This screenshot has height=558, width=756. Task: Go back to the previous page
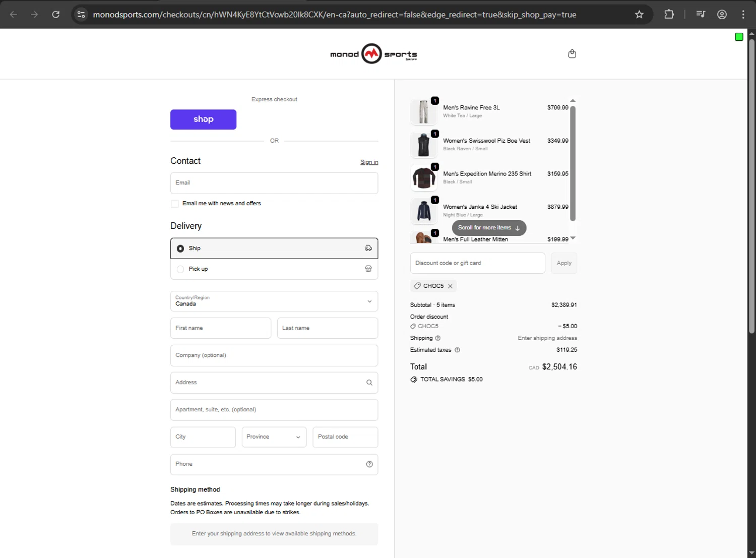[14, 14]
